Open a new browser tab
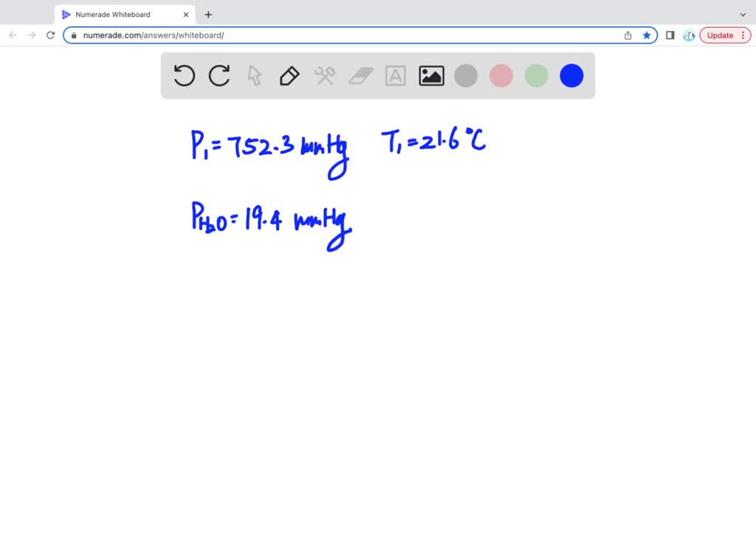The image size is (756, 540). (208, 14)
